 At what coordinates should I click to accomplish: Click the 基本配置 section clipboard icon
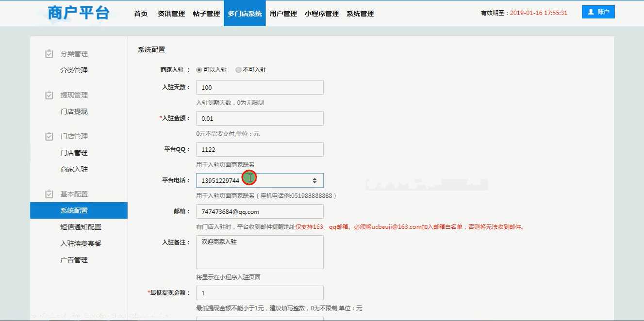tap(49, 194)
